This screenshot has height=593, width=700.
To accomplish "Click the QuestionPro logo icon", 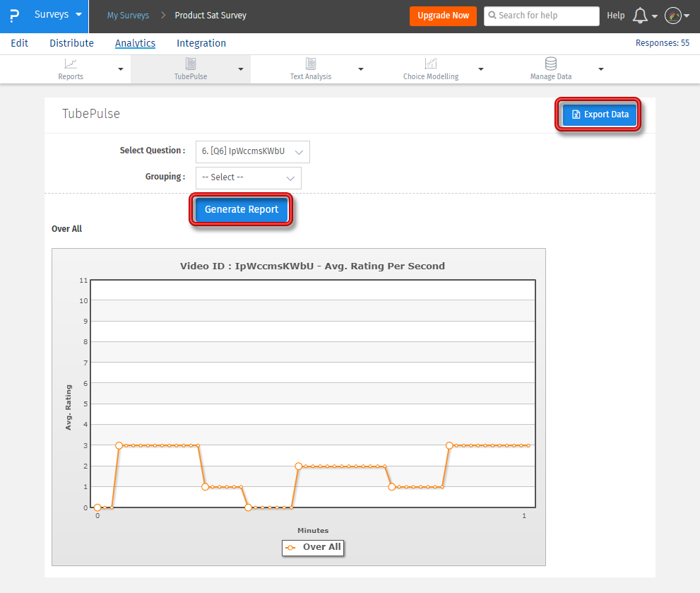I will tap(14, 16).
